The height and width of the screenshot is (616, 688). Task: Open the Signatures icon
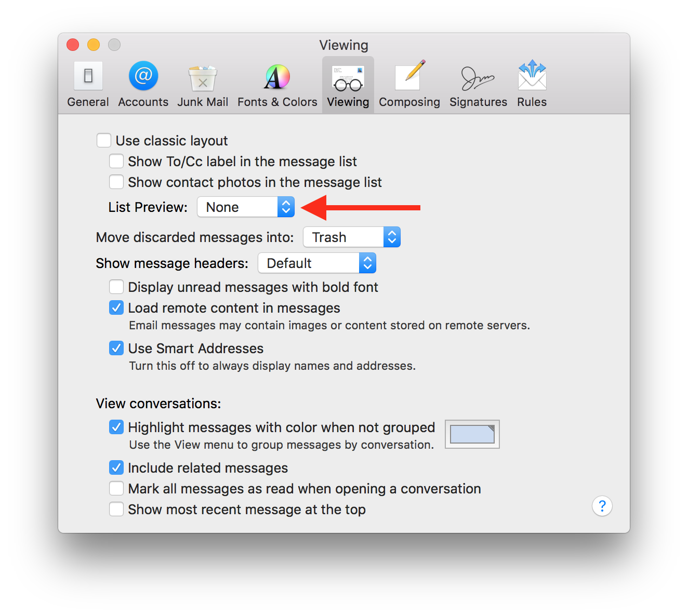coord(478,78)
